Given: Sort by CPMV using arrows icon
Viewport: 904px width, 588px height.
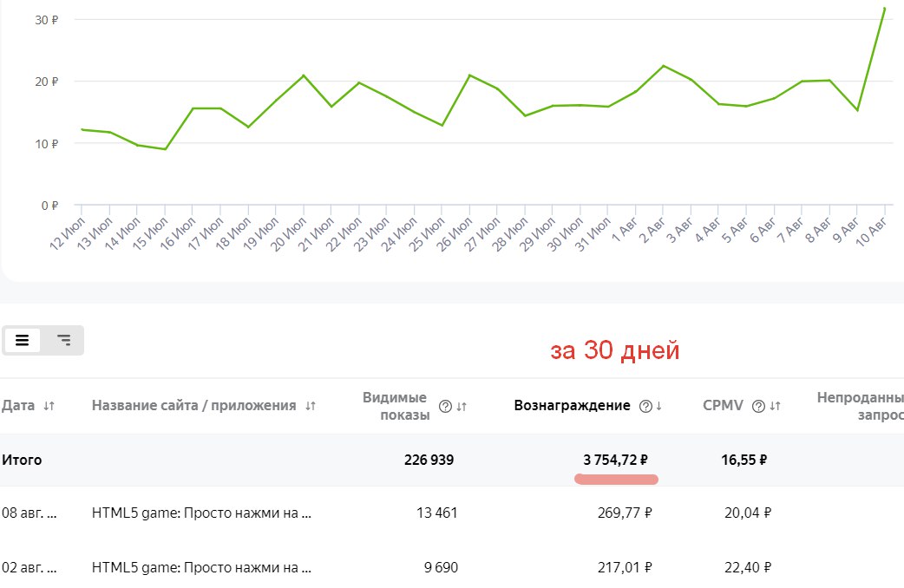Looking at the screenshot, I should coord(775,406).
